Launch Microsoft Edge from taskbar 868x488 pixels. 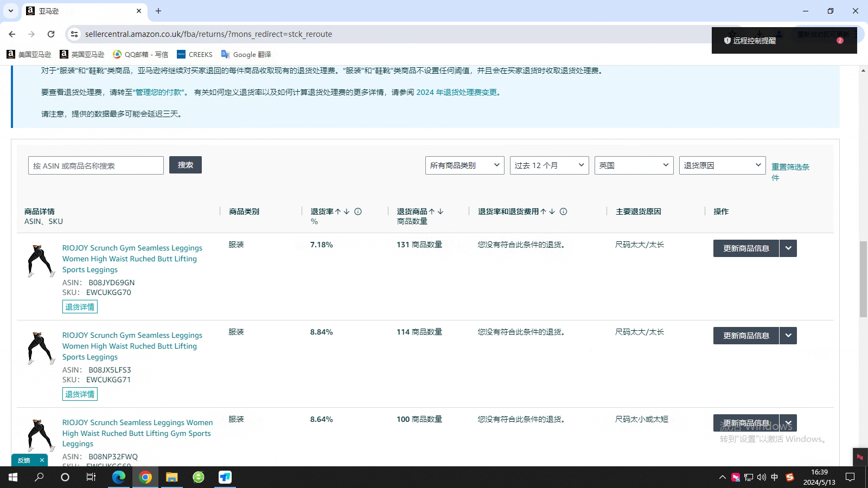(x=118, y=477)
